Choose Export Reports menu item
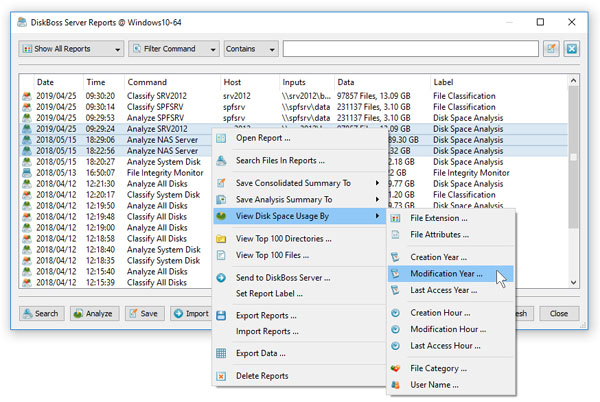 (x=299, y=316)
